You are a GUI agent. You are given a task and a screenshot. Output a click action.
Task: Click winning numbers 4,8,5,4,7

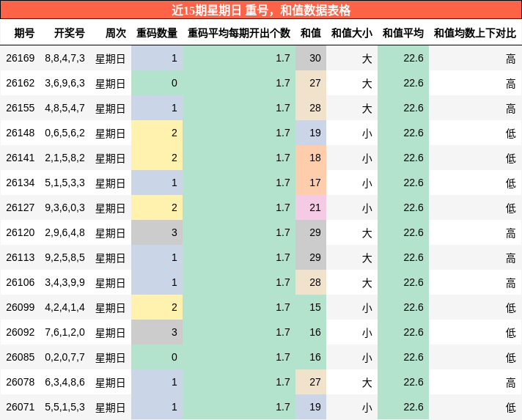click(x=65, y=108)
